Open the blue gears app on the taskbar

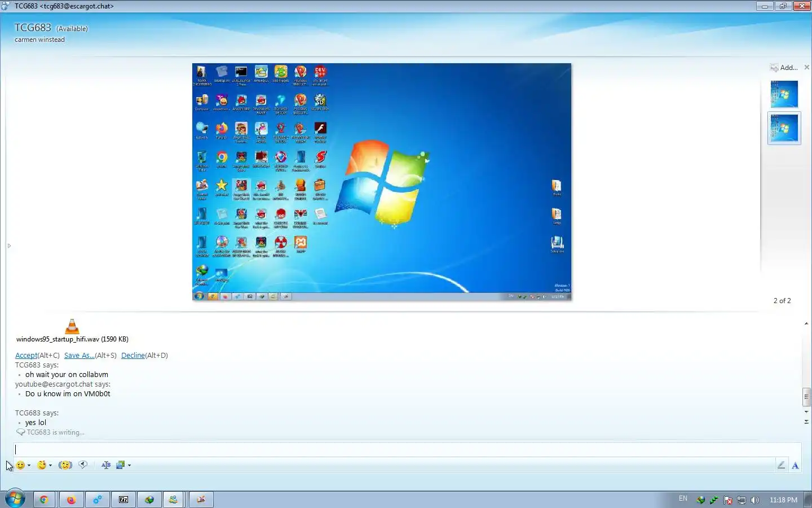[98, 500]
